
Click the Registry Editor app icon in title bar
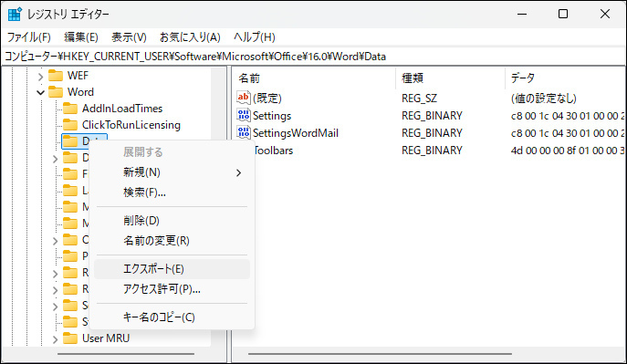pyautogui.click(x=15, y=14)
